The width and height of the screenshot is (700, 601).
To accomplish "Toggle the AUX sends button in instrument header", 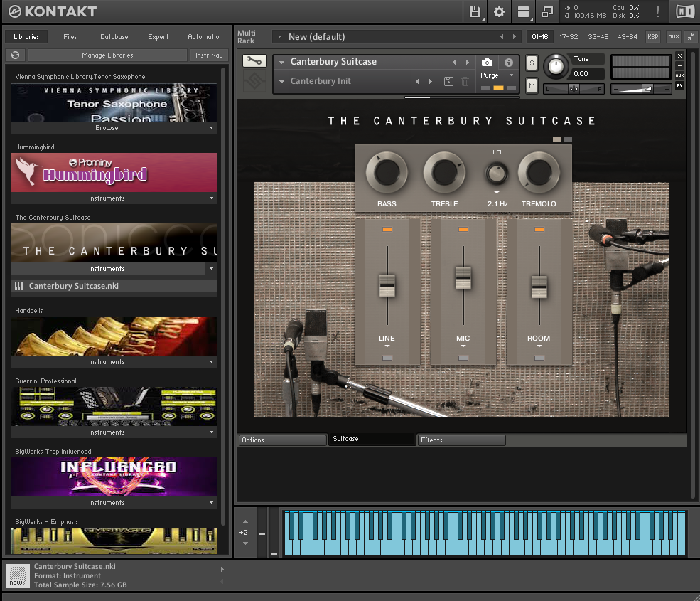I will (679, 75).
